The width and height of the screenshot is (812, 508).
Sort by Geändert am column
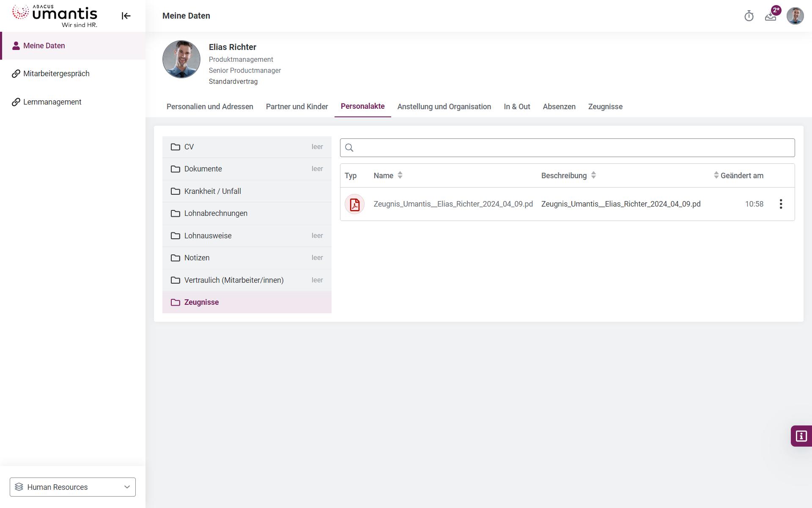pyautogui.click(x=716, y=175)
